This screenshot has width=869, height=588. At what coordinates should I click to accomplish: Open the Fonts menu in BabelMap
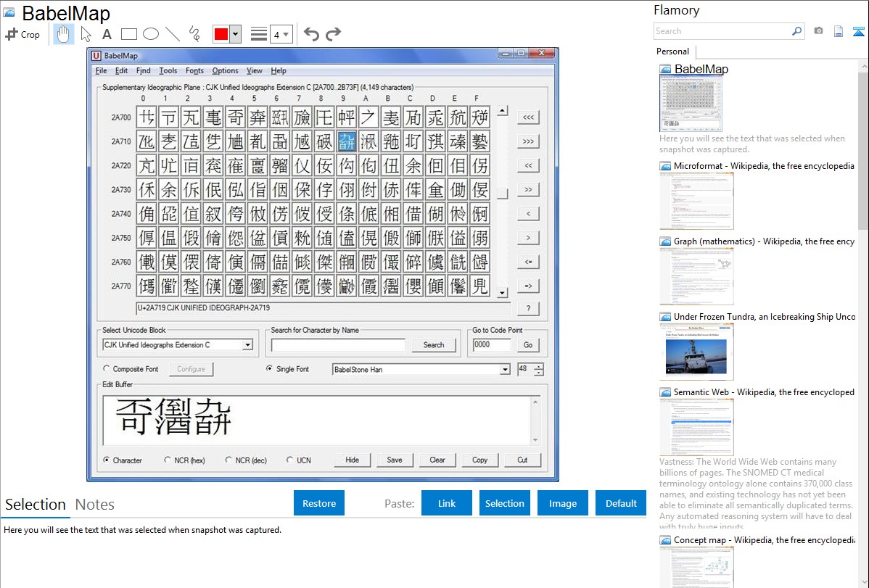194,71
